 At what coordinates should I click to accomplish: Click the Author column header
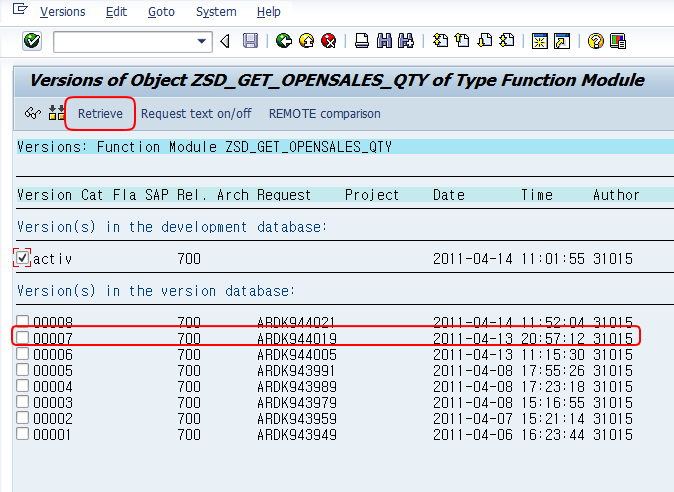(x=616, y=195)
